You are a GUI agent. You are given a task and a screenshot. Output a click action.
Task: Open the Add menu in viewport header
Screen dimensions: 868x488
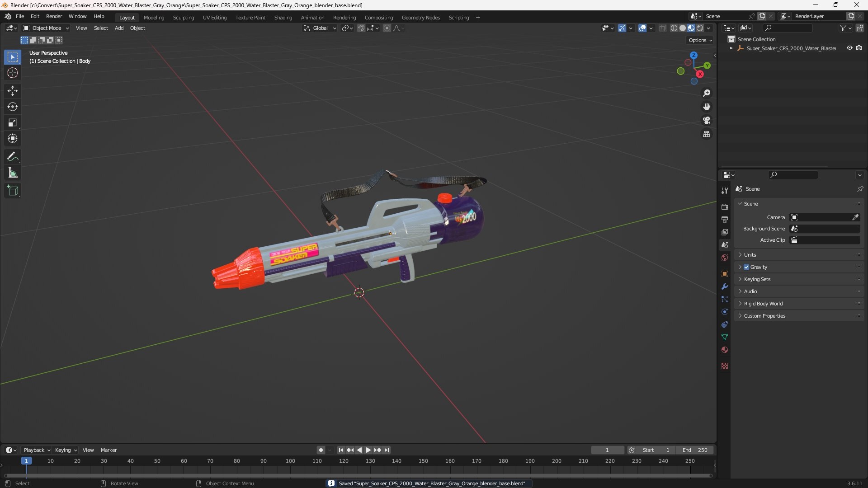[119, 28]
